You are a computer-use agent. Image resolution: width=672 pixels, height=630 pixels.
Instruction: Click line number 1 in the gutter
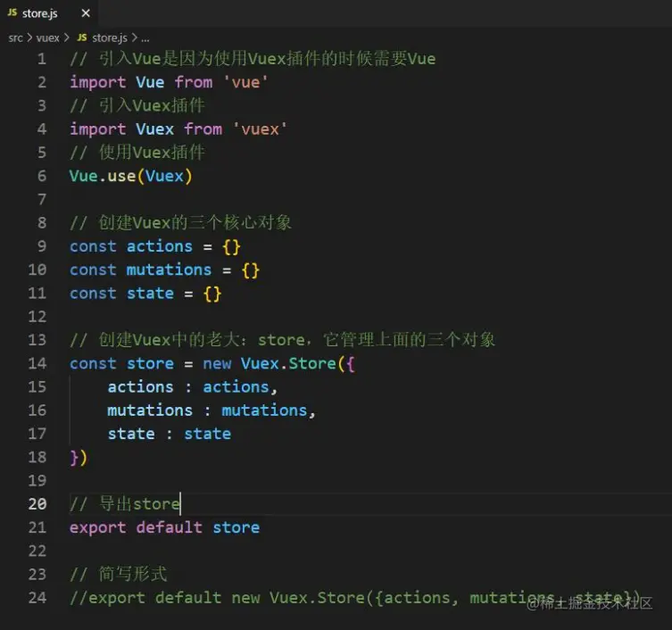click(42, 59)
